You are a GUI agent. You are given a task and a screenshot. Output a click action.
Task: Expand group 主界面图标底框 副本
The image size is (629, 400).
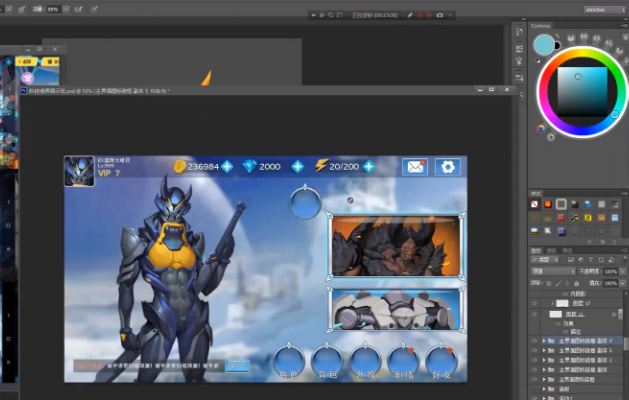tap(544, 370)
